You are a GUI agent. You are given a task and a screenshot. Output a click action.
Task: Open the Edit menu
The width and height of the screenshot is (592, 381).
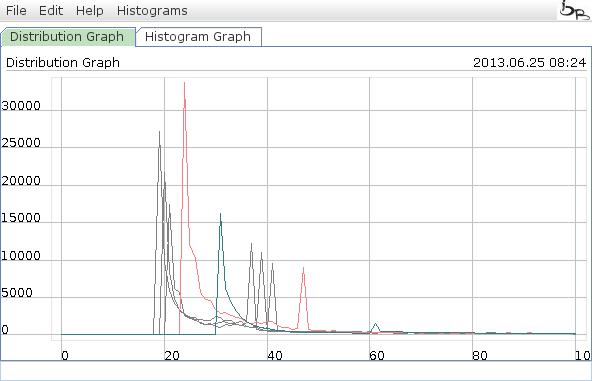coord(51,11)
